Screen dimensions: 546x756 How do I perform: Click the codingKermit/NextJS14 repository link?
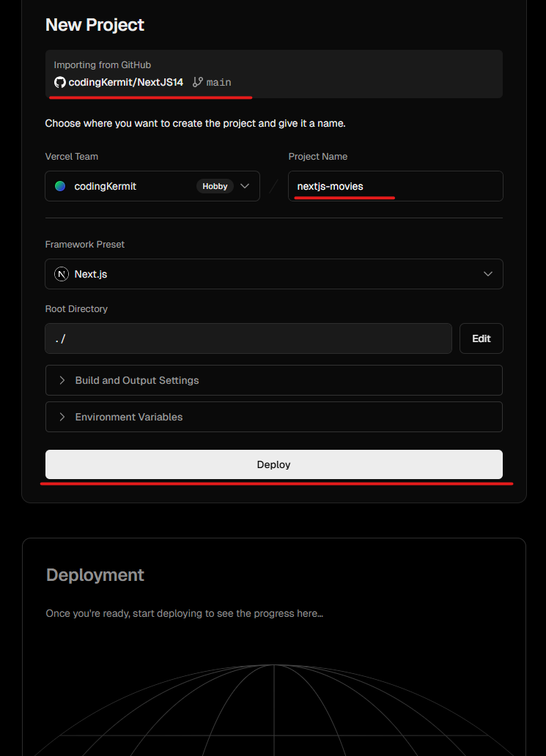126,83
